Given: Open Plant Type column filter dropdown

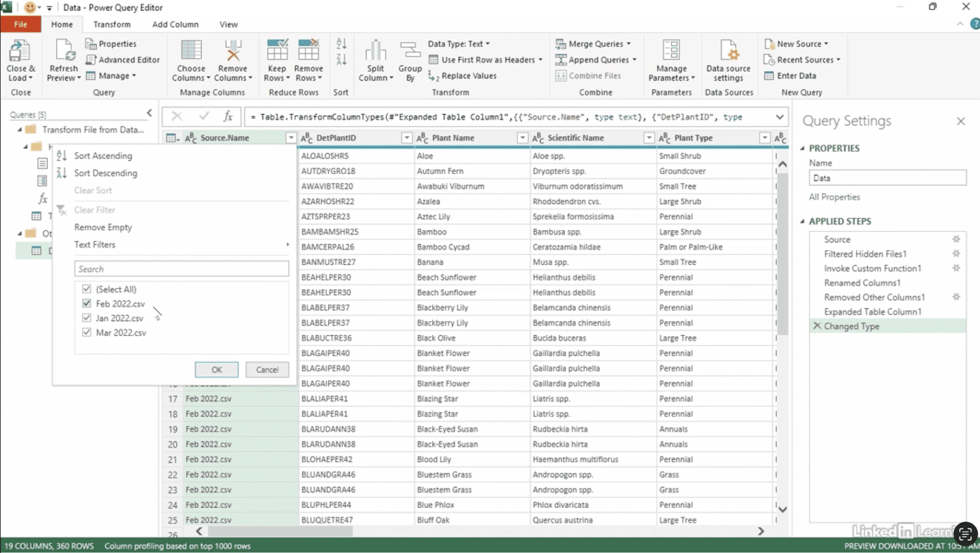Looking at the screenshot, I should 764,138.
